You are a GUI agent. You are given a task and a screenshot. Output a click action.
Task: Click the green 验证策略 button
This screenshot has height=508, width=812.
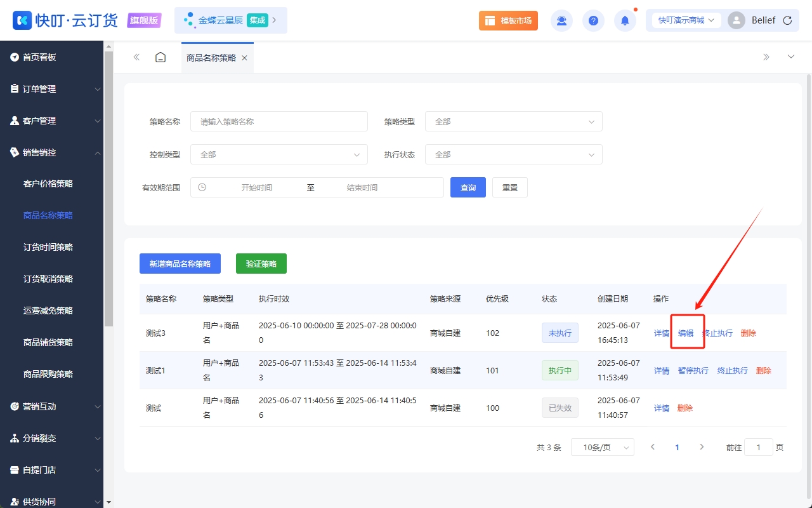(x=261, y=264)
